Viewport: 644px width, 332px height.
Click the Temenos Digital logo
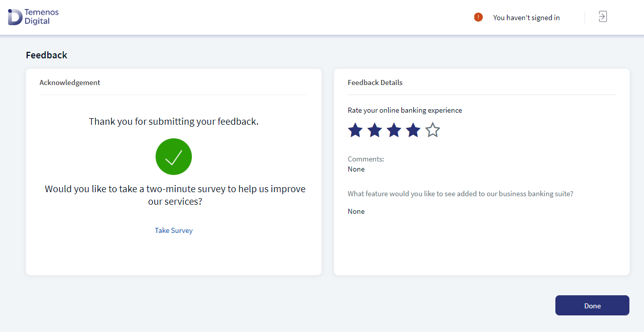(x=33, y=17)
